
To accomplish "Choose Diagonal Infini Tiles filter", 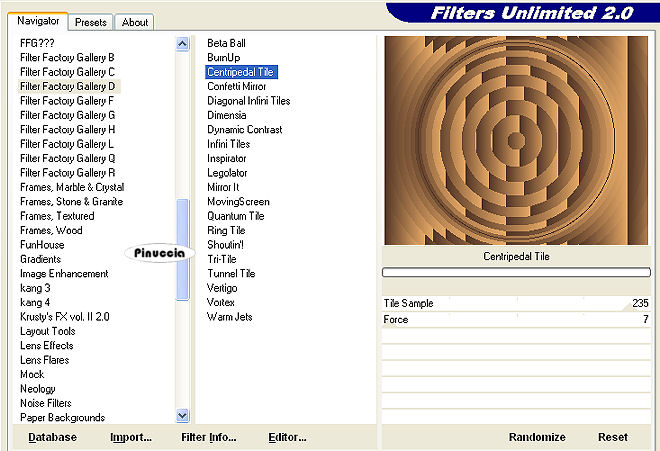I will point(249,101).
